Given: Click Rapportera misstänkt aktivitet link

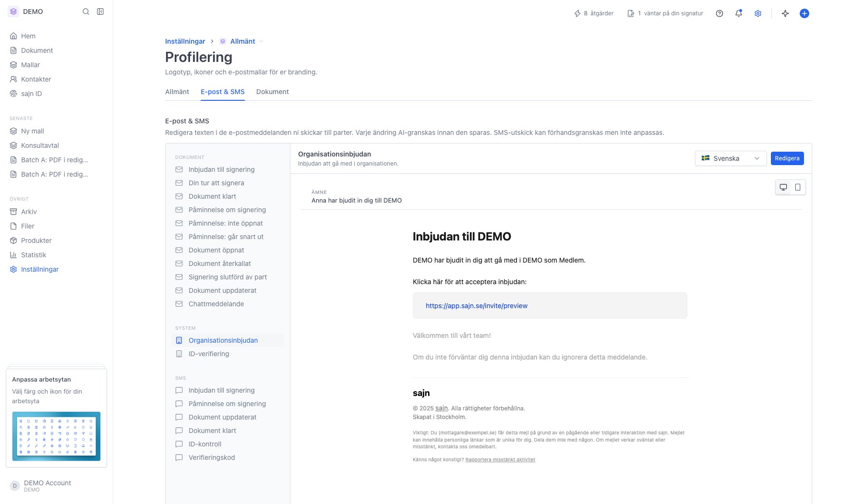Looking at the screenshot, I should coord(500,460).
